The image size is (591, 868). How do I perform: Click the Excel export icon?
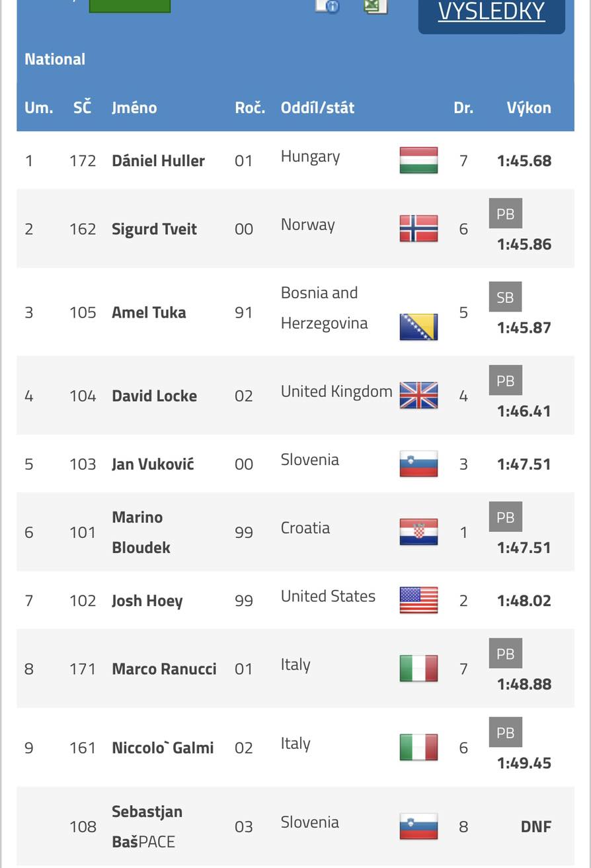coord(375,6)
